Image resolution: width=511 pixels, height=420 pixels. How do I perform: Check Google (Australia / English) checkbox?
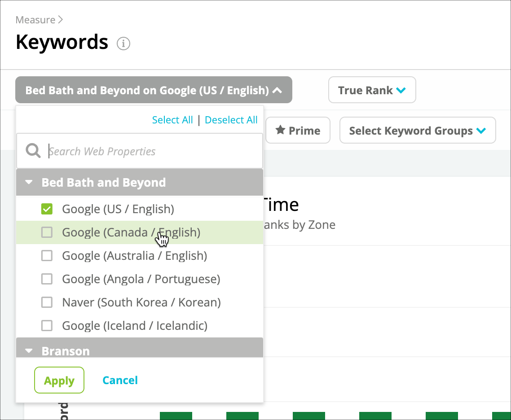(47, 256)
